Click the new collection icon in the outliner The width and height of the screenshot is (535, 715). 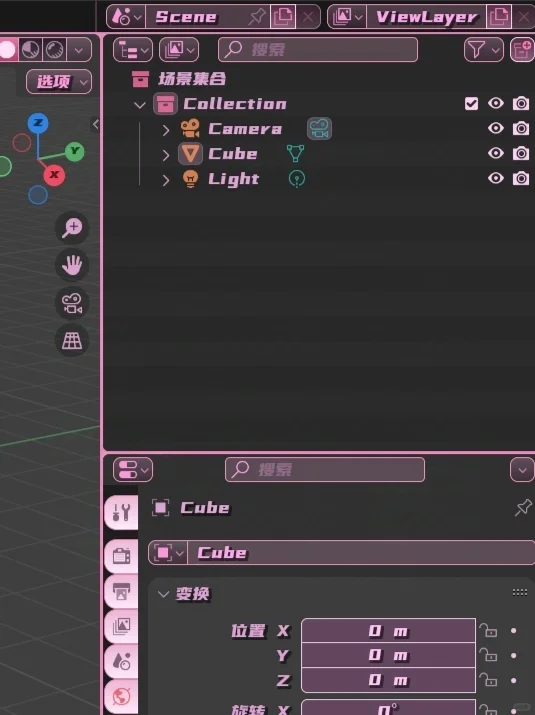point(523,49)
